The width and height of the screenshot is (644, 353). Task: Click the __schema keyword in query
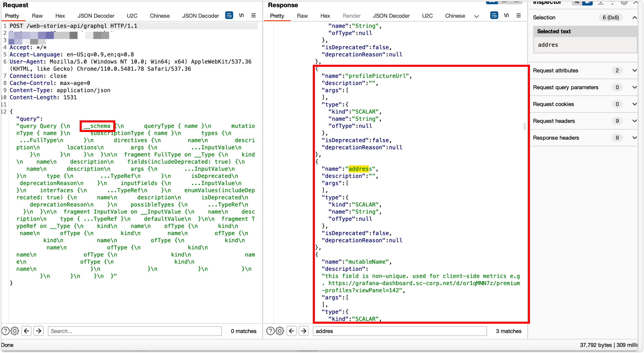[97, 126]
